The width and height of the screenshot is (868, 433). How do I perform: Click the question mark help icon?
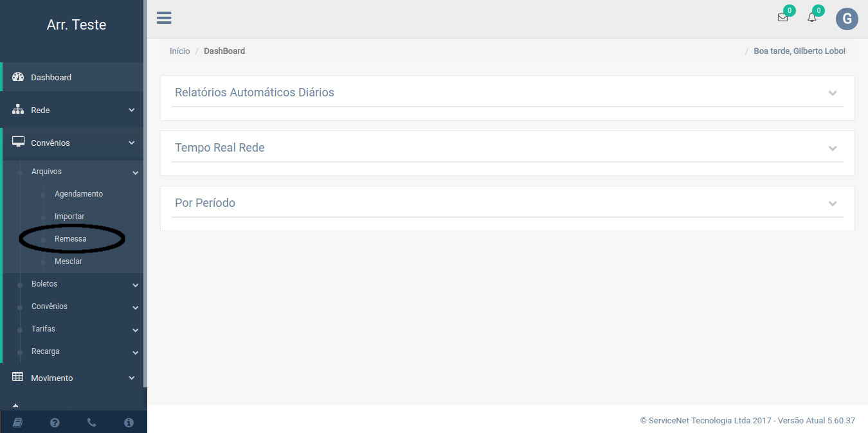tap(55, 422)
